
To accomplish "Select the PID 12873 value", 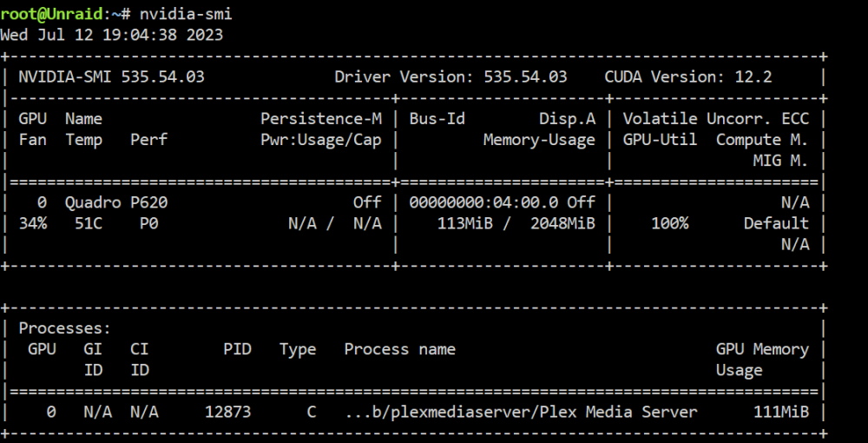I will tap(227, 412).
